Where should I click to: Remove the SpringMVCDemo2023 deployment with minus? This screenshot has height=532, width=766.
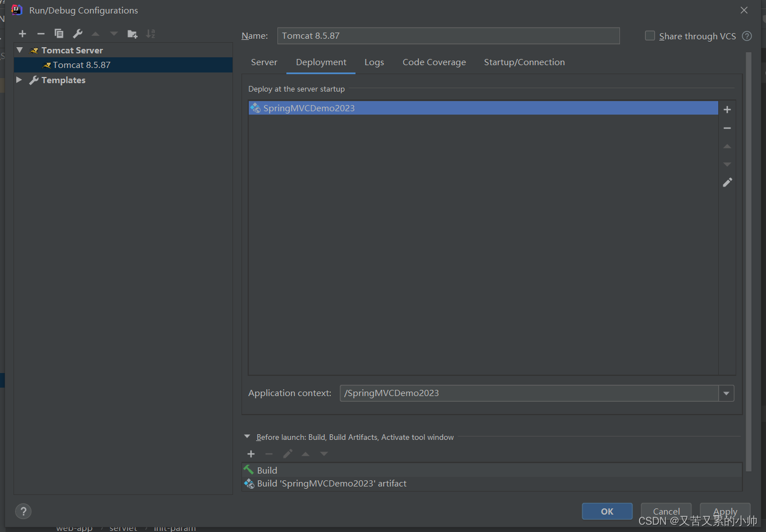pyautogui.click(x=727, y=128)
